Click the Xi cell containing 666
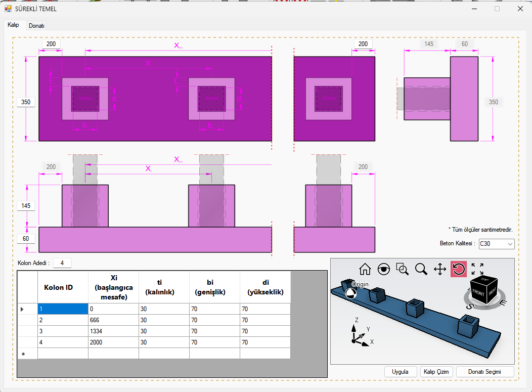 click(x=113, y=320)
